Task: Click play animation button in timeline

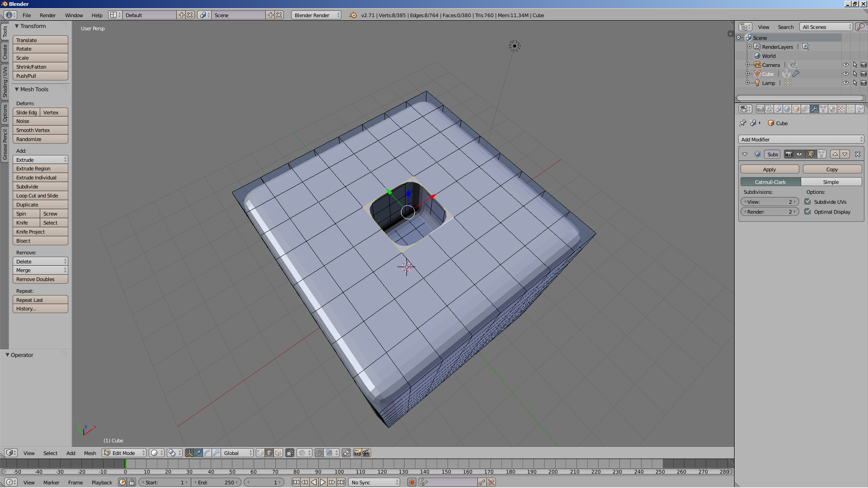Action: pos(323,482)
